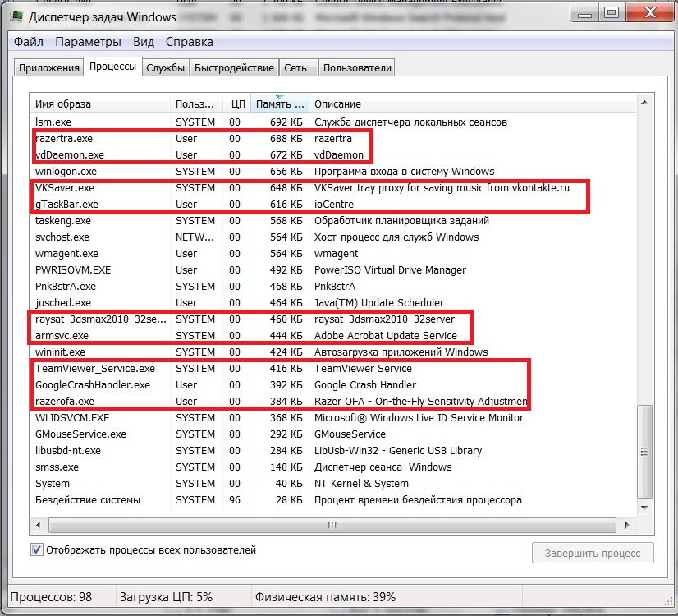
Task: Click Java(TM) Update Scheduler description
Action: click(x=378, y=303)
